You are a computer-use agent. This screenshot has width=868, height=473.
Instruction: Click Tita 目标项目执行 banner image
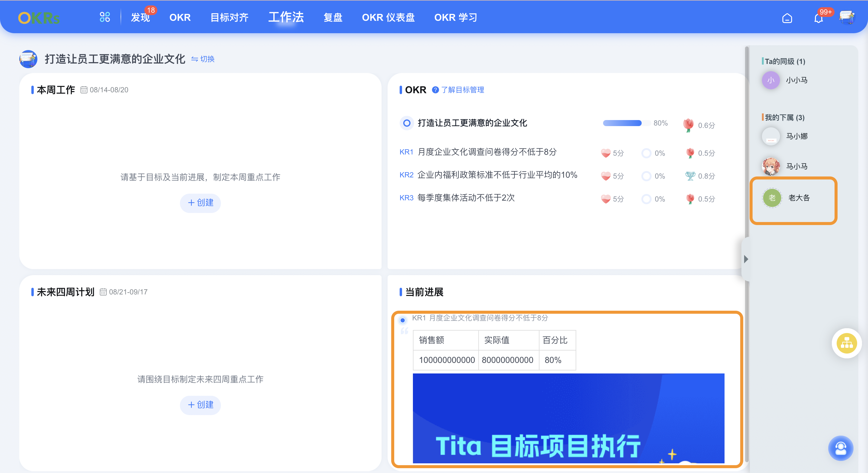pyautogui.click(x=568, y=418)
